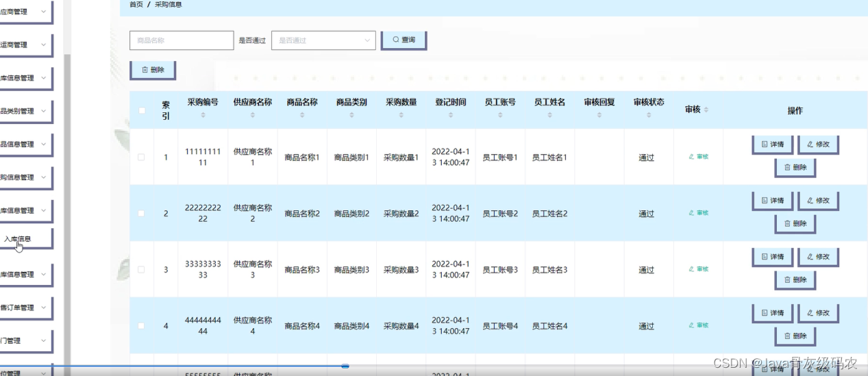
Task: Click 审核 link in row 1
Action: coord(698,157)
